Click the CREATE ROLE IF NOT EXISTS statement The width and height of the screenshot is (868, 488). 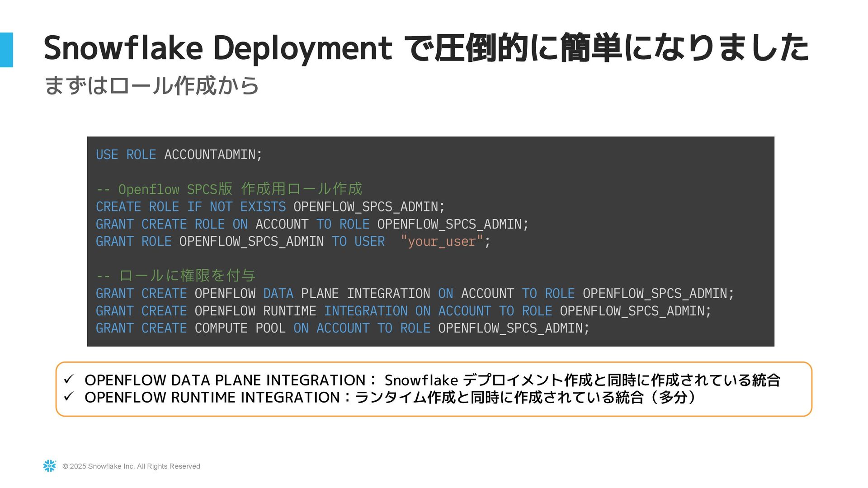pyautogui.click(x=270, y=206)
